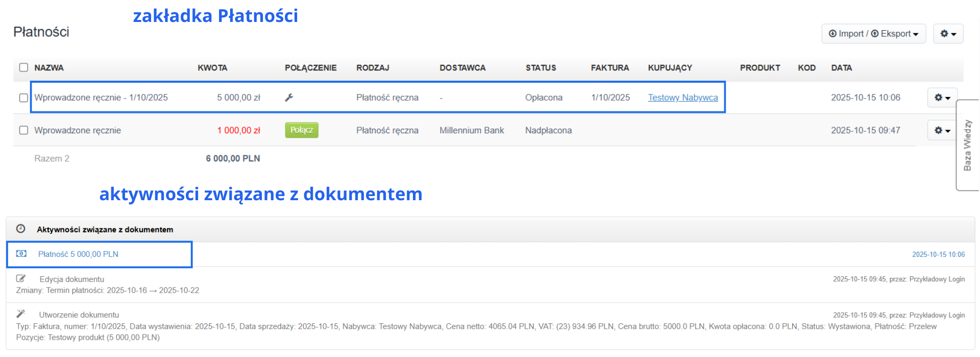Open the gear menu for the 2025-10-15 10:06 payment

coord(942,98)
